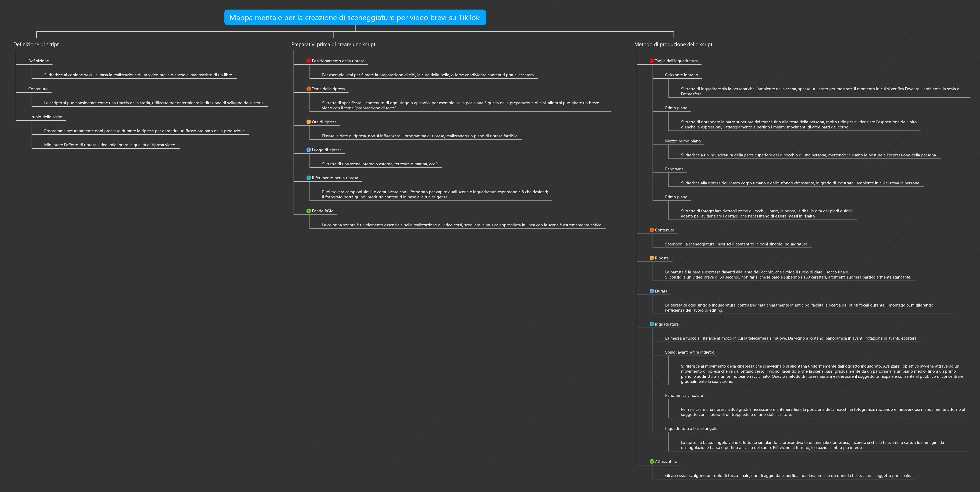The height and width of the screenshot is (492, 980).
Task: Click blue number 4 icon beside Luogo di ripresa
Action: (309, 150)
